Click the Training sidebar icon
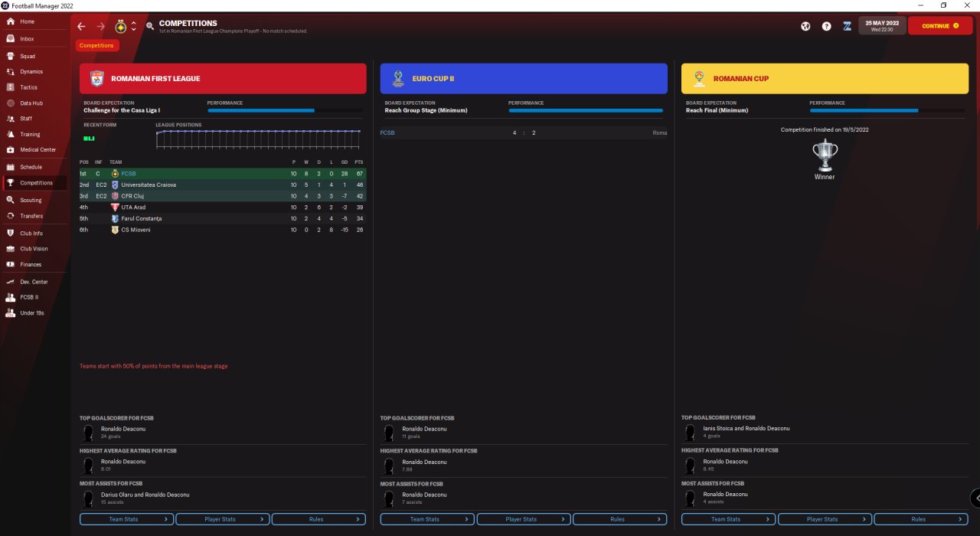Viewport: 980px width, 536px height. [x=11, y=134]
